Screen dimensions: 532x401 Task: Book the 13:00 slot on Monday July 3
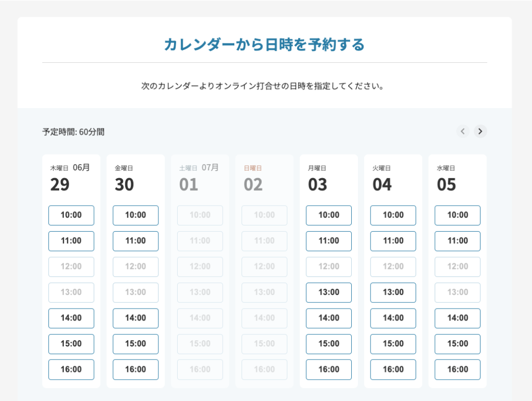[x=329, y=292]
